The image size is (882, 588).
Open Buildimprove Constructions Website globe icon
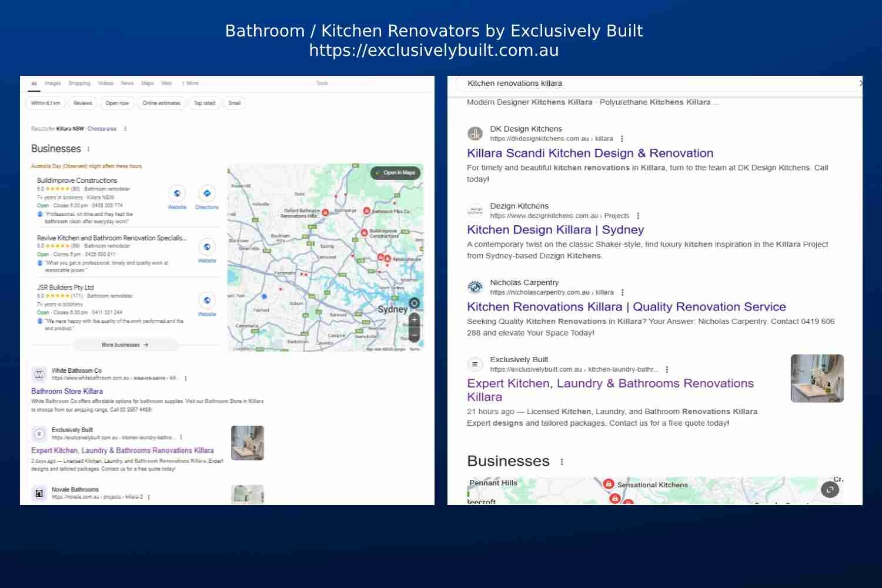coord(177,193)
